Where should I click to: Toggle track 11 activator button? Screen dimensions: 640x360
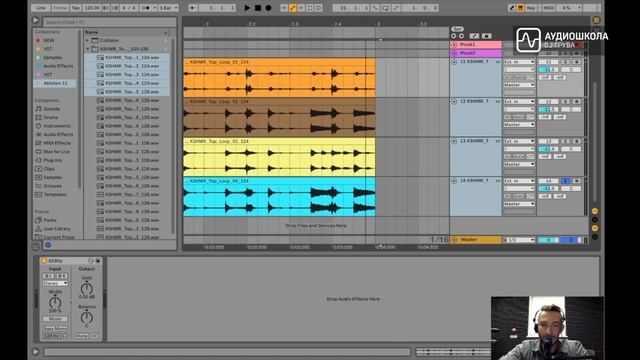(548, 62)
